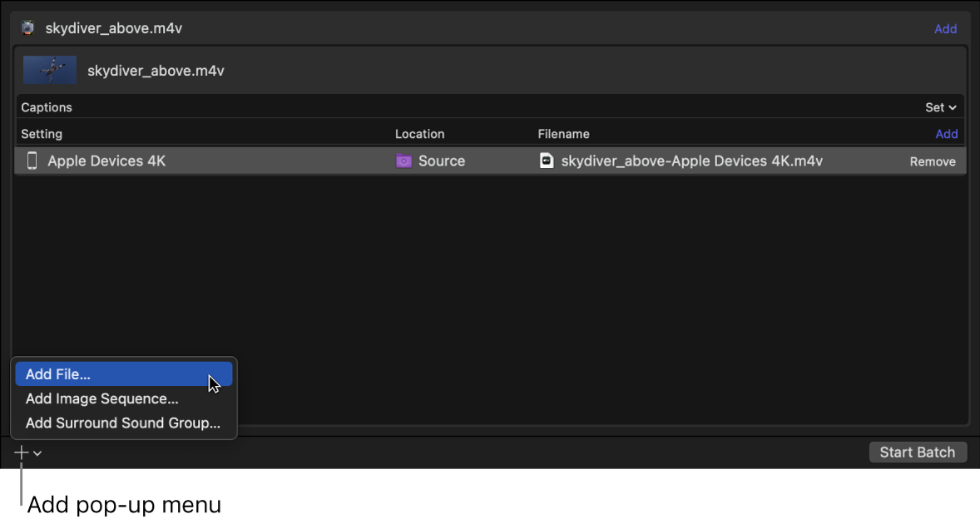Choose Add Image Sequence from the menu

(101, 398)
